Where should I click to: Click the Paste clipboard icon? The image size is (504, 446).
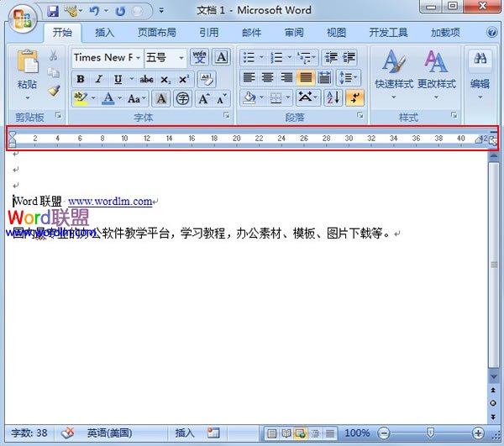click(x=28, y=61)
